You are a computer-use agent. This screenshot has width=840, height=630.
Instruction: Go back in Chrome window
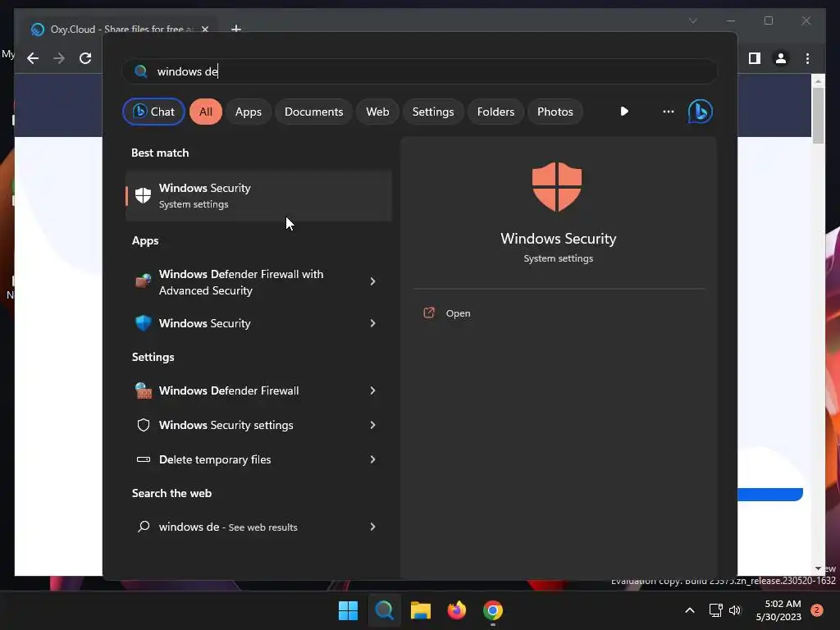[33, 58]
